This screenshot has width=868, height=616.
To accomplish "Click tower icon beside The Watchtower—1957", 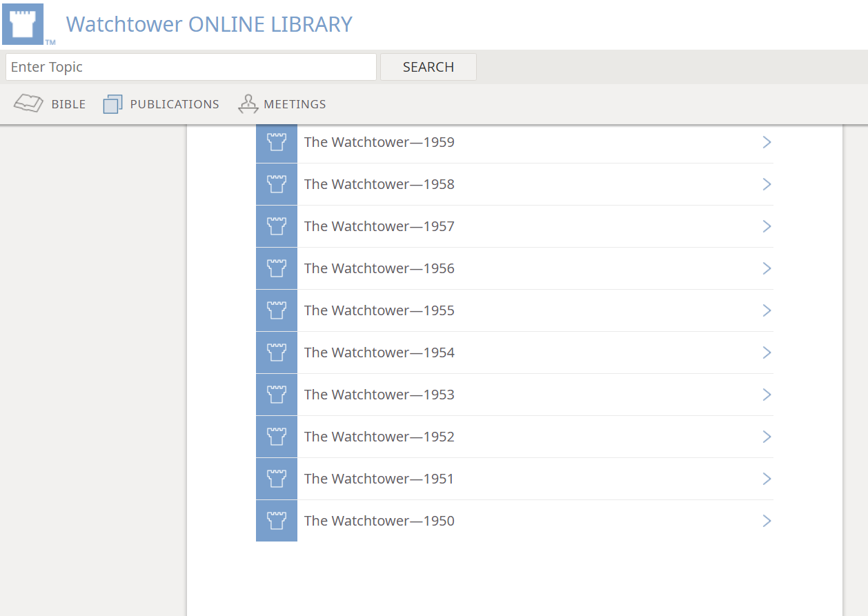I will pos(277,226).
